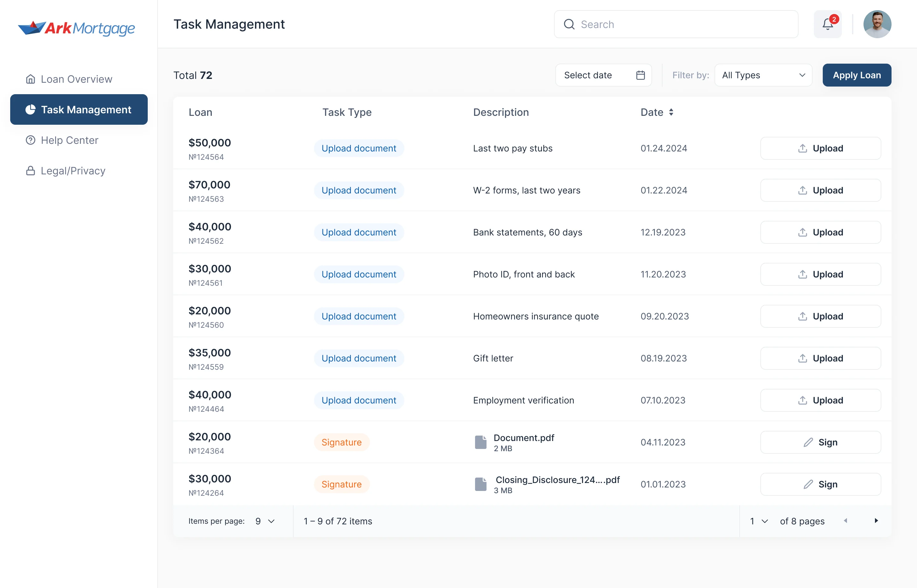Go to the next page arrow
This screenshot has height=588, width=917.
(876, 521)
